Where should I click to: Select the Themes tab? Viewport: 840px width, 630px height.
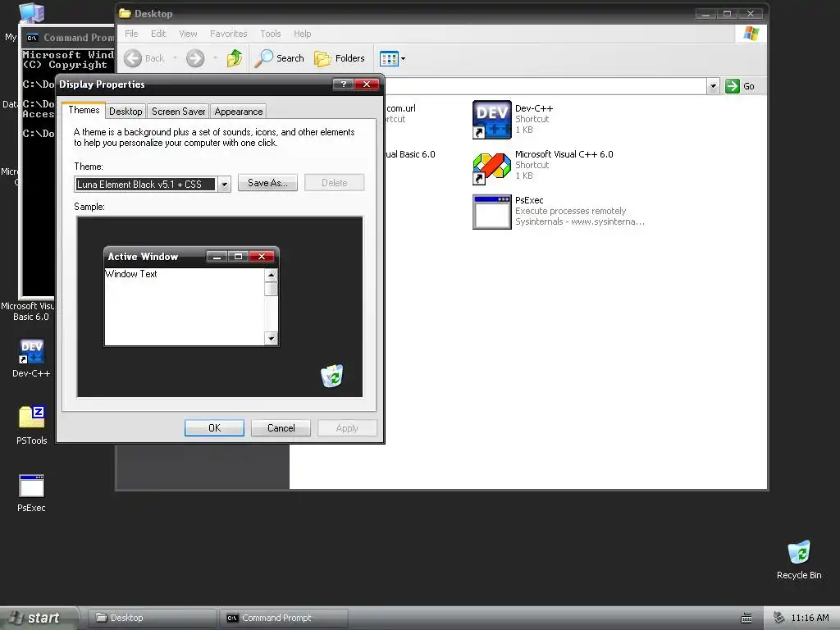tap(84, 110)
